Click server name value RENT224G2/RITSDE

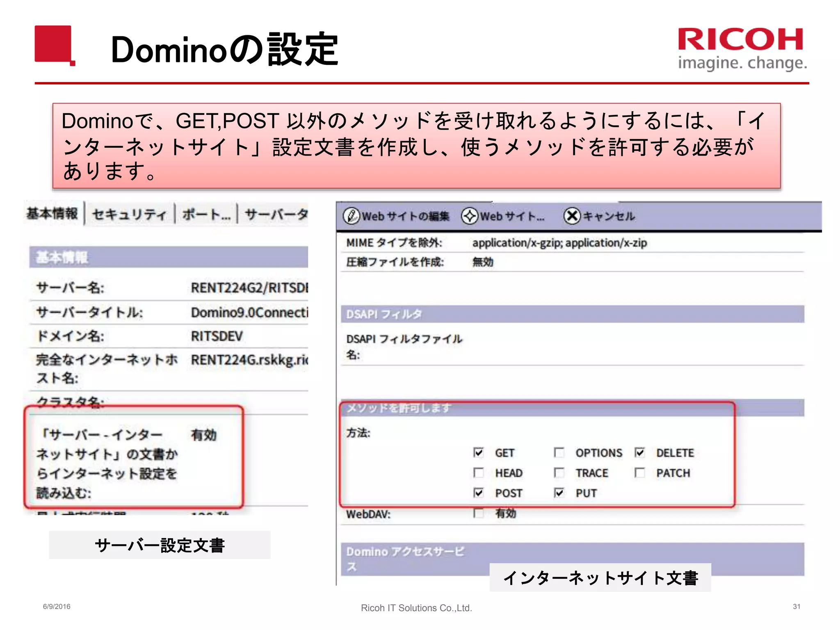[249, 288]
